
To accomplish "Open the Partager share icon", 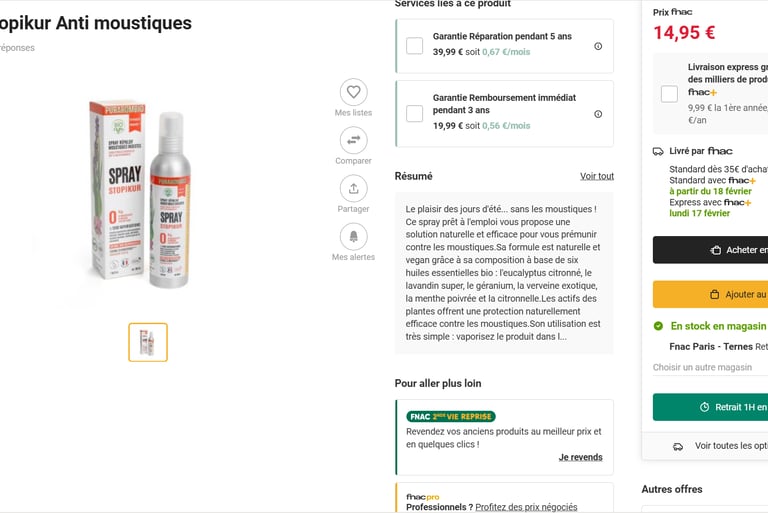I will [353, 188].
